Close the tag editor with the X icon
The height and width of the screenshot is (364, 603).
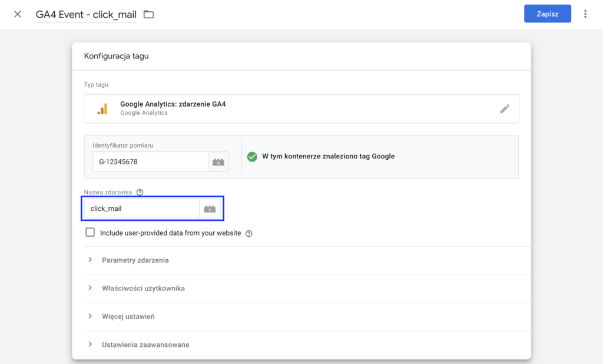point(17,14)
